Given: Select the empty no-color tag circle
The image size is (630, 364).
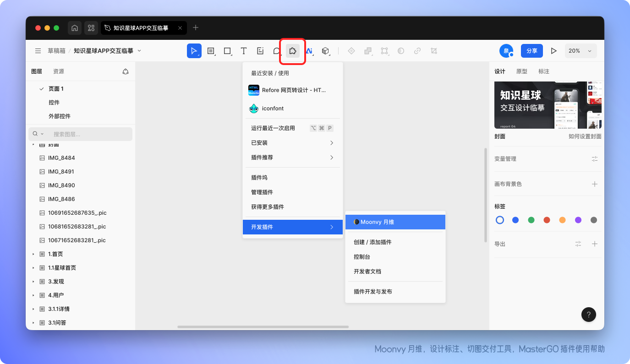Looking at the screenshot, I should (500, 220).
